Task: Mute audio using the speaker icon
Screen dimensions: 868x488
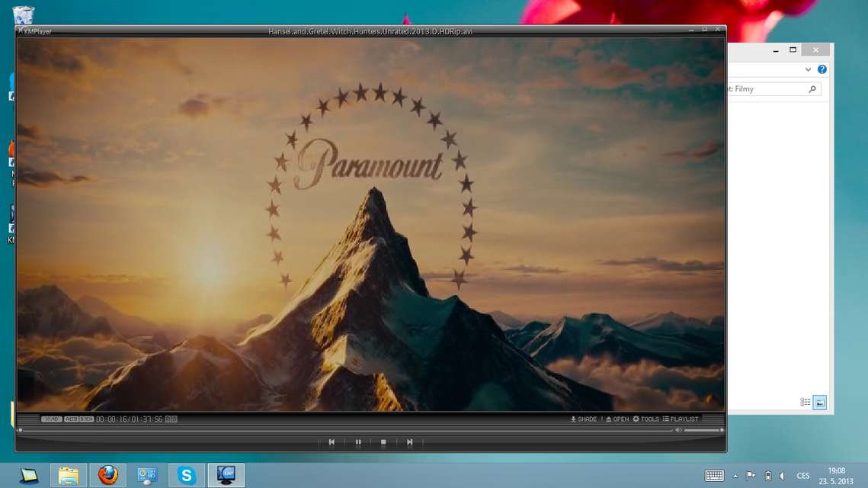Action: tap(678, 430)
